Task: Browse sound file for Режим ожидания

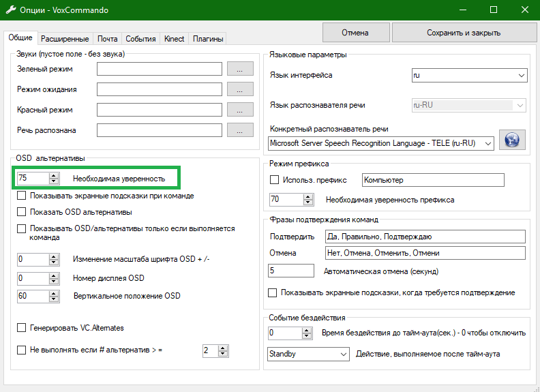Action: tap(239, 89)
